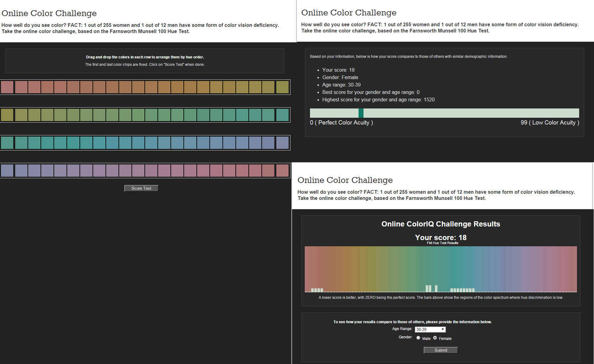Select the last teal chip in second row

pos(282,115)
